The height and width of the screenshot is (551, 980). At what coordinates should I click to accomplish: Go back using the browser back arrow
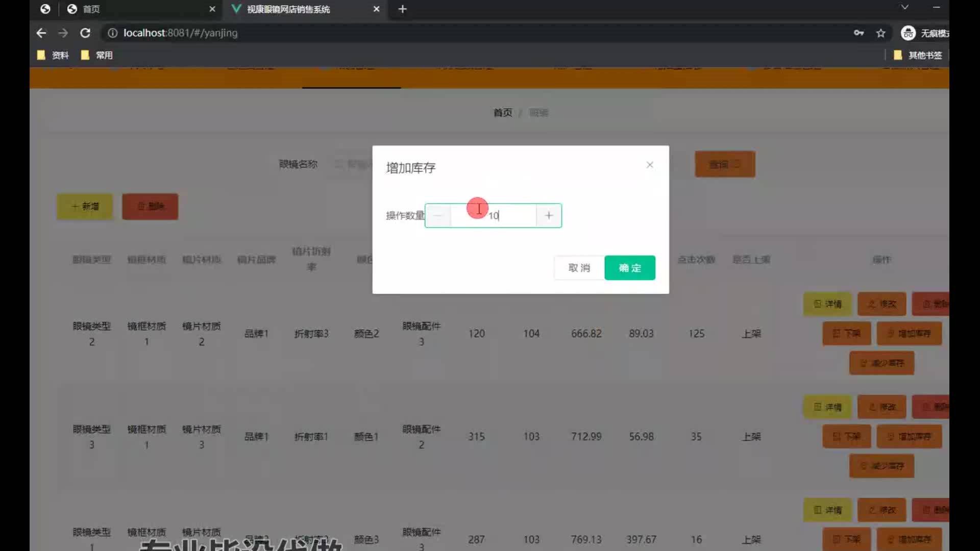tap(41, 33)
